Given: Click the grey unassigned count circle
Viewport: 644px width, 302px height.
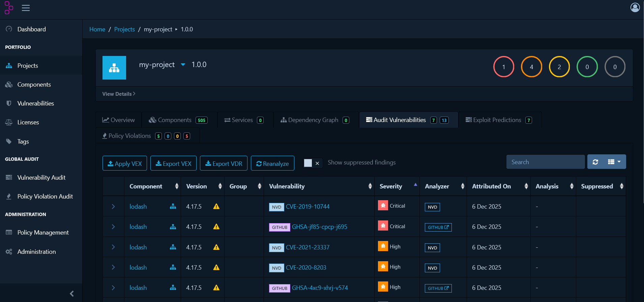Looking at the screenshot, I should [615, 67].
